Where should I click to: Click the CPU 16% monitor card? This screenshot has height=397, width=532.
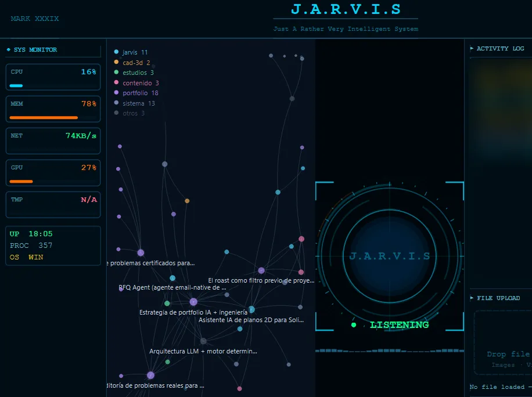click(x=53, y=77)
